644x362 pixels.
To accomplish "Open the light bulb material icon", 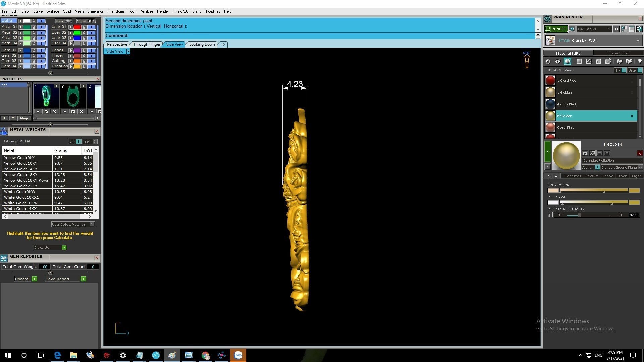I will pyautogui.click(x=639, y=61).
